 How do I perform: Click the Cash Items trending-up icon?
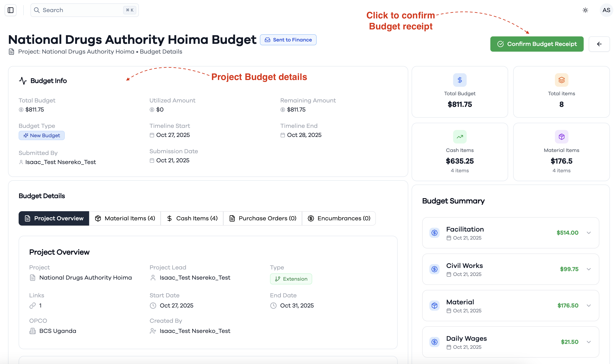[459, 137]
